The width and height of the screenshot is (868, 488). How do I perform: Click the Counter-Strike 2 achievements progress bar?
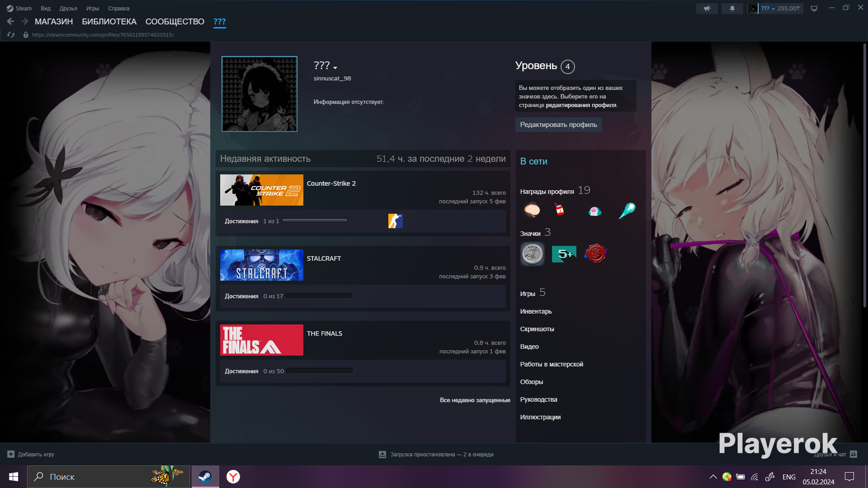315,221
